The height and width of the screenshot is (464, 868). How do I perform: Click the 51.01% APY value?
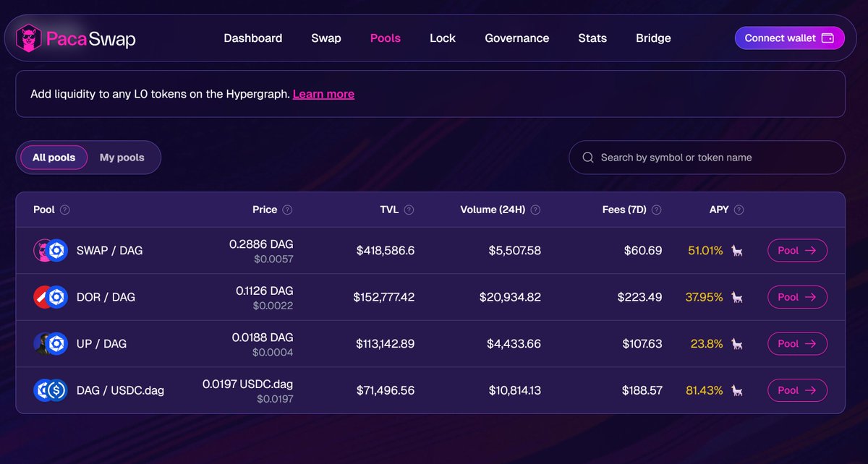tap(705, 251)
